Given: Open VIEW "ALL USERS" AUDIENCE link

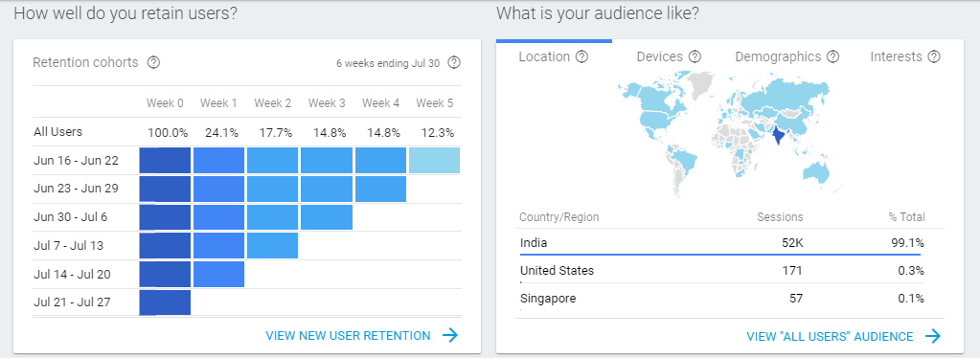Looking at the screenshot, I should click(830, 337).
